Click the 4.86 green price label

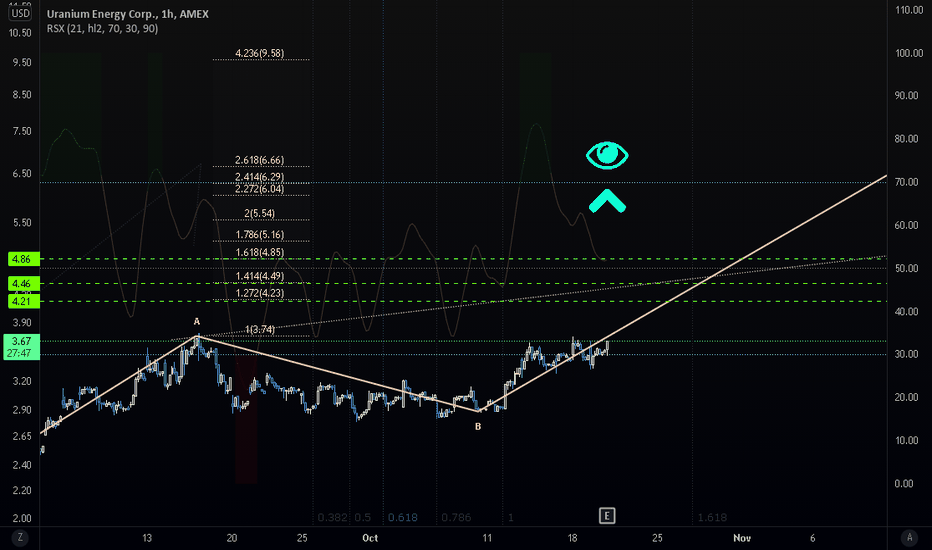pos(24,259)
